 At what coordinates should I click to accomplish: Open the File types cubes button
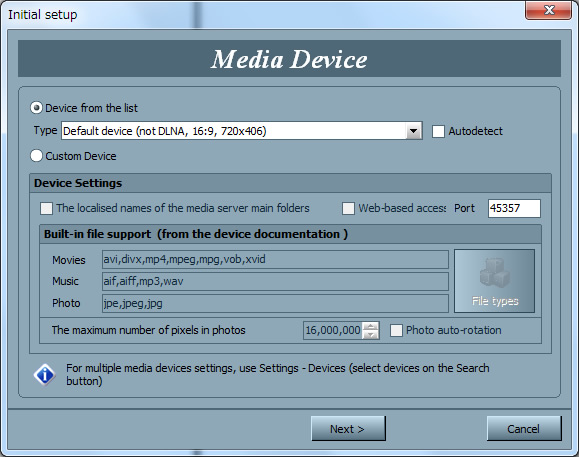(494, 281)
